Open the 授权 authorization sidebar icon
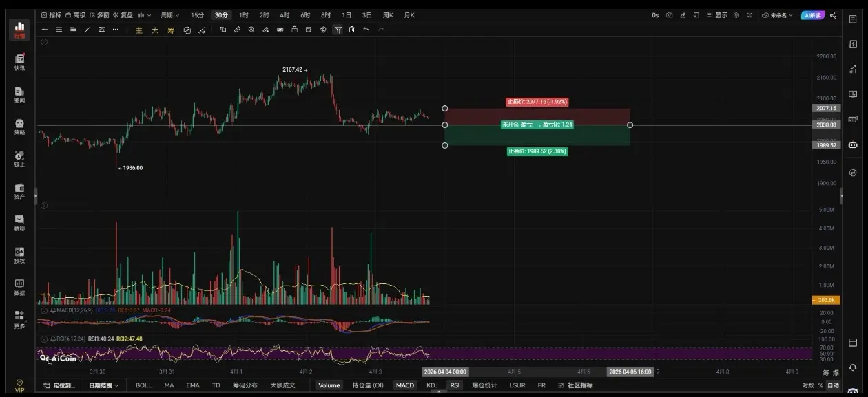Viewport: 868px width, 397px height. point(19,256)
